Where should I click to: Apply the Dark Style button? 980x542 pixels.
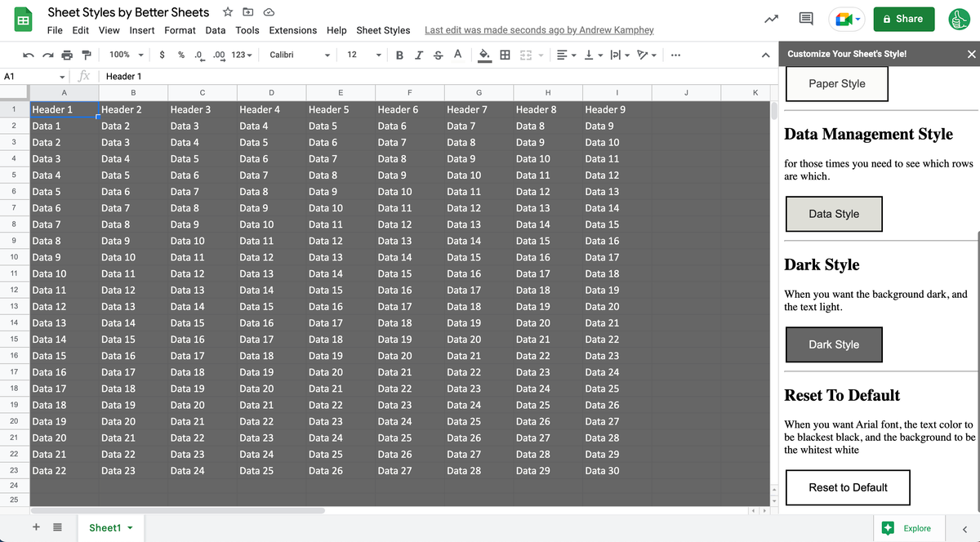point(834,344)
